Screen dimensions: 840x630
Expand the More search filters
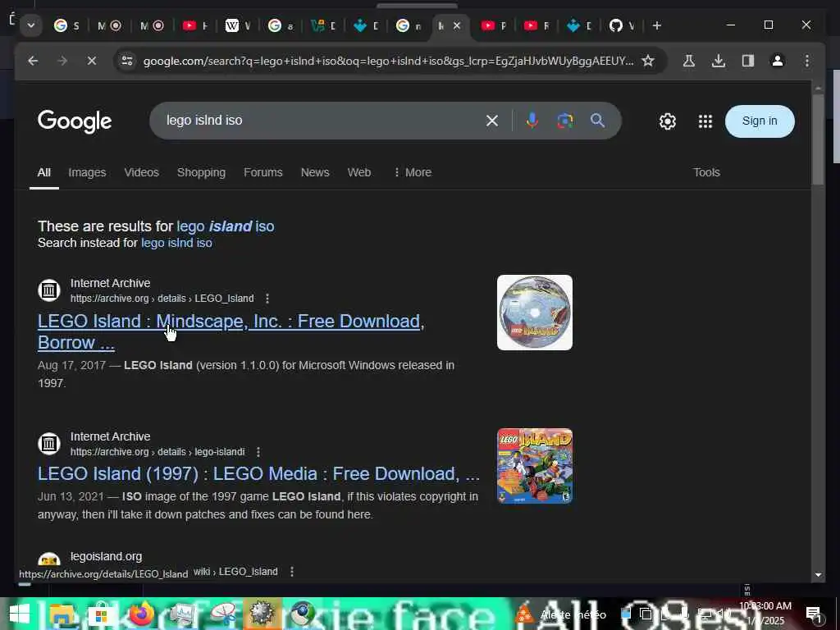click(413, 172)
